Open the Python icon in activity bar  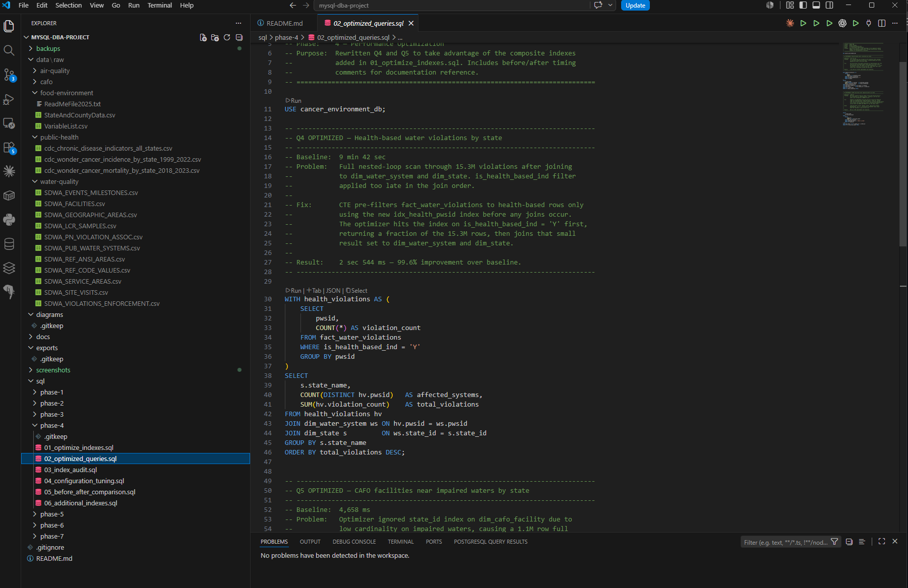coord(9,220)
